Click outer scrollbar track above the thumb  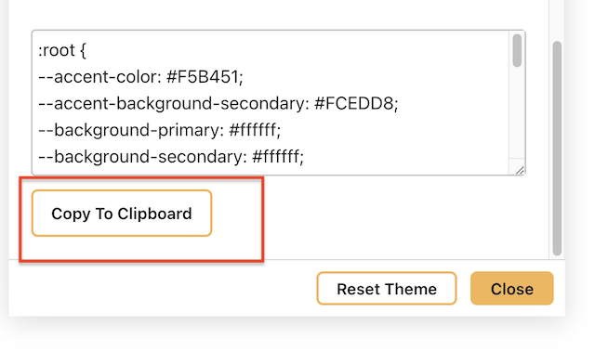557,20
